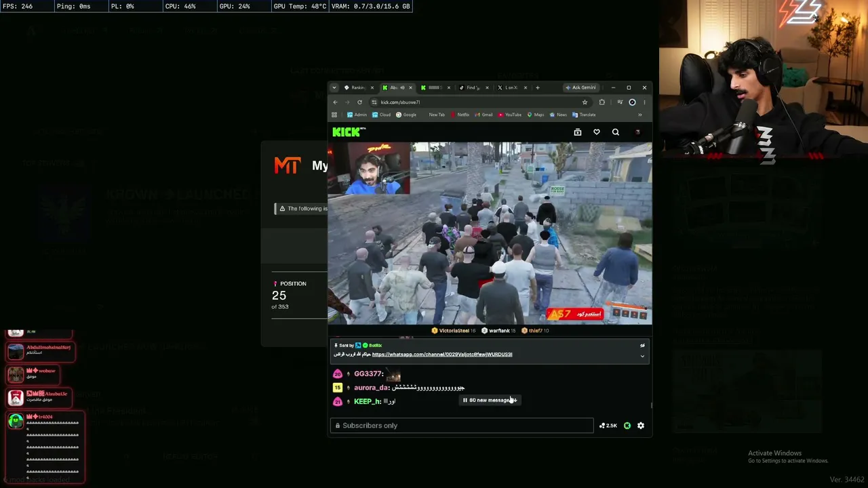This screenshot has width=868, height=488.
Task: Open the 2.5K channel points icon
Action: pyautogui.click(x=608, y=426)
